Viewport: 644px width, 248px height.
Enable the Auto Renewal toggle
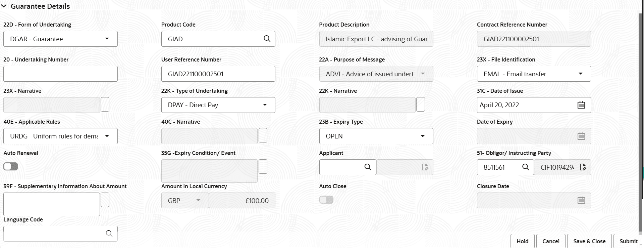coord(10,166)
